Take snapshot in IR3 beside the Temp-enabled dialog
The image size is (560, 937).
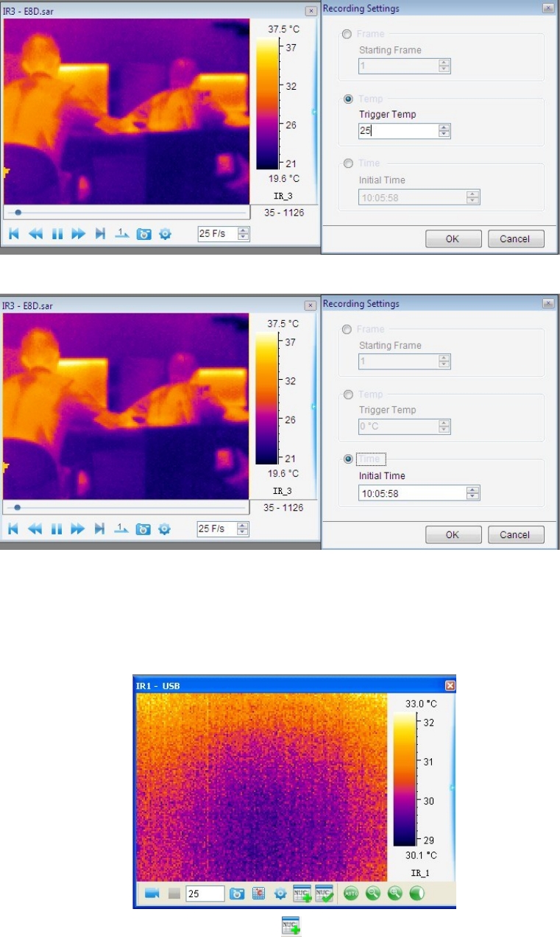pyautogui.click(x=143, y=234)
